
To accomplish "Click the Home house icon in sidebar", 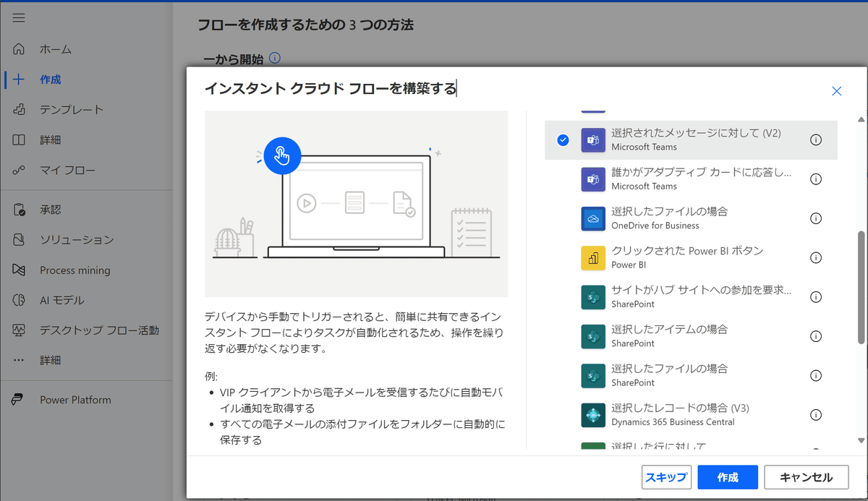I will (x=19, y=49).
